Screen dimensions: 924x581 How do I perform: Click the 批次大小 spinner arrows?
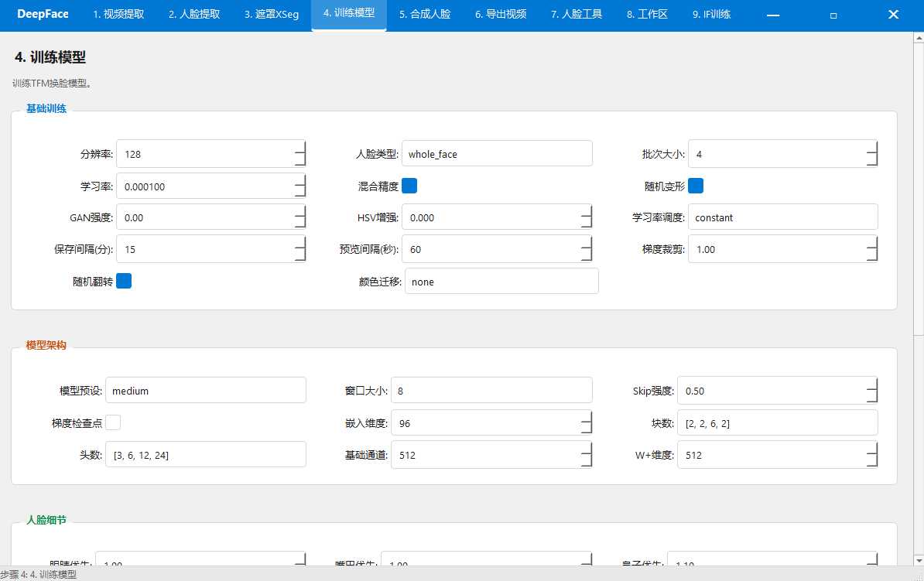872,154
